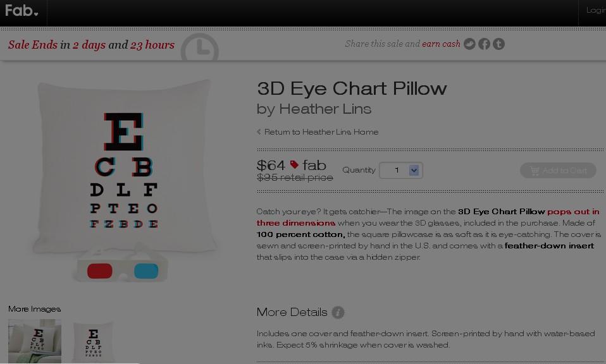Click the Tumblr share icon
Viewport: 606px width, 364px height.
(x=498, y=44)
